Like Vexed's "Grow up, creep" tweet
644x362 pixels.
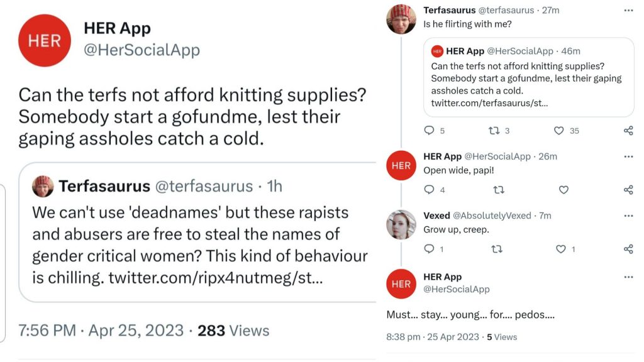tap(560, 249)
